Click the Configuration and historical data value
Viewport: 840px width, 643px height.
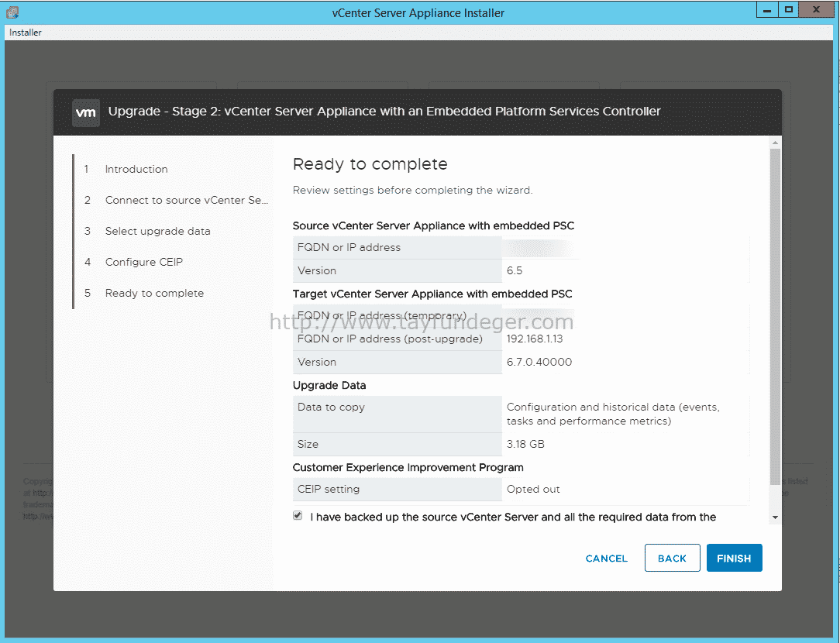coord(613,414)
